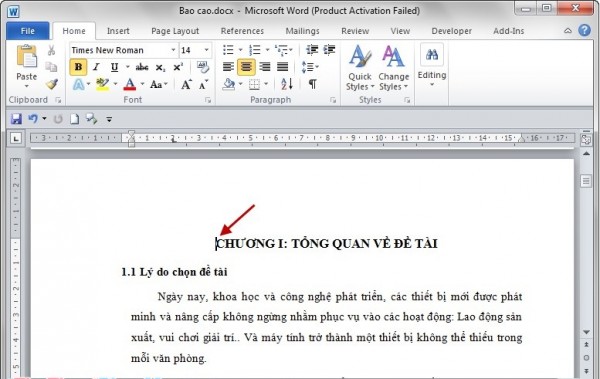This screenshot has width=600, height=379.
Task: Open multilevel list dropdown
Action: [x=284, y=50]
